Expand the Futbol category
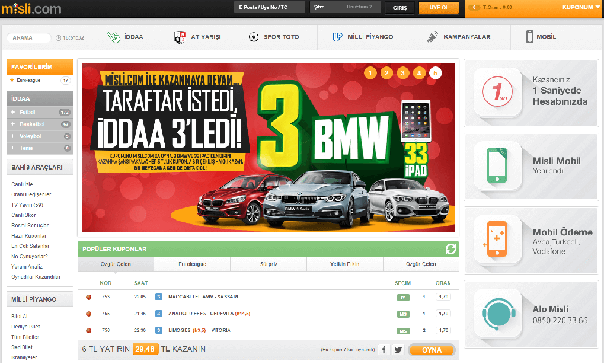Screen dimensions: 604x364 pos(27,112)
